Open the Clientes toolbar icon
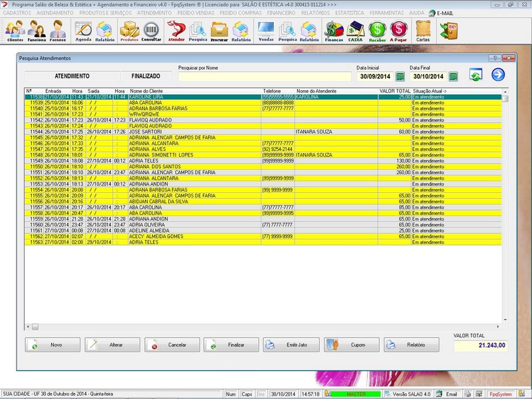 click(15, 31)
